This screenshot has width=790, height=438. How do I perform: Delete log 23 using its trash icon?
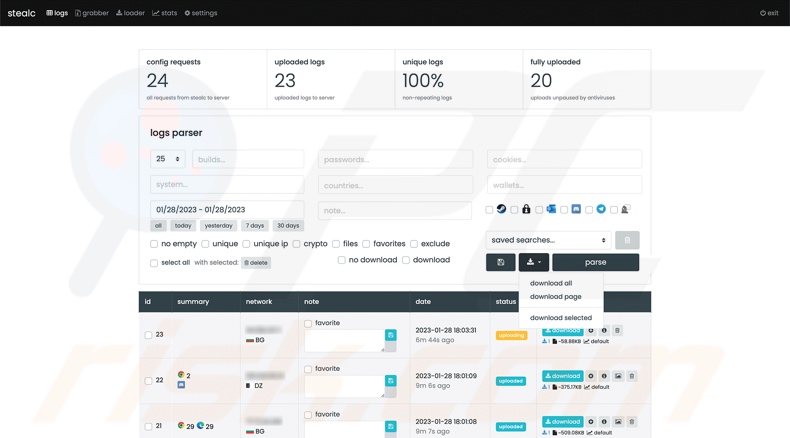(617, 331)
